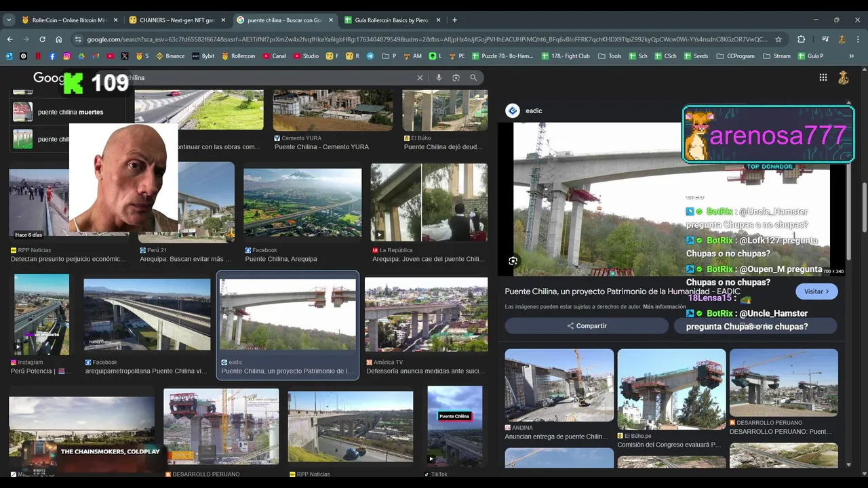Open the Studio YouTube bookmark
Screen dimensions: 868x488
306,56
